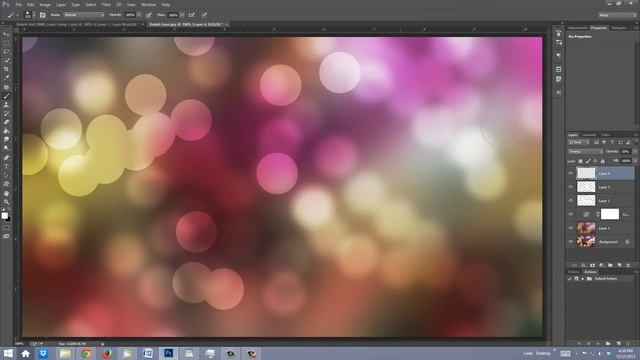Click the Windows Start button

tap(7, 353)
